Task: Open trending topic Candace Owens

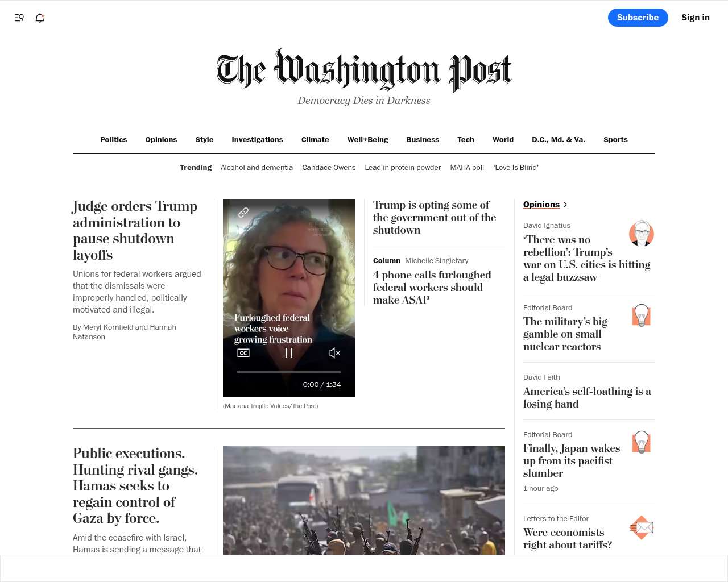Action: pos(329,168)
